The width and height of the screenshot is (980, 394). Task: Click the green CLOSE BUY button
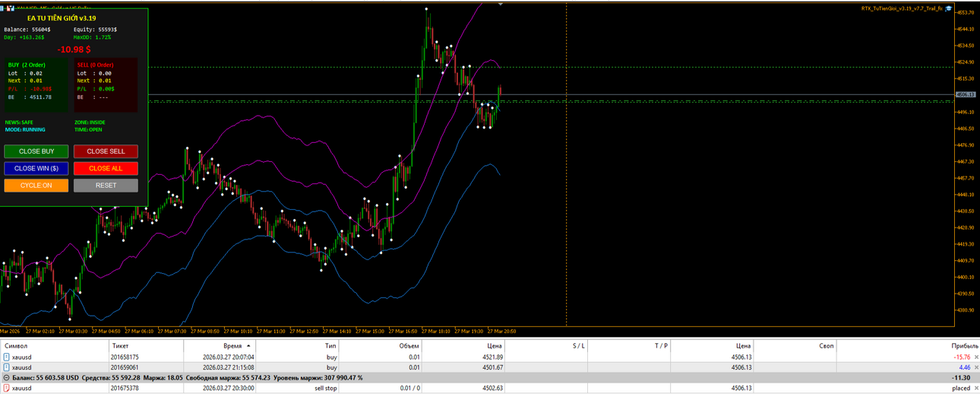coord(36,151)
